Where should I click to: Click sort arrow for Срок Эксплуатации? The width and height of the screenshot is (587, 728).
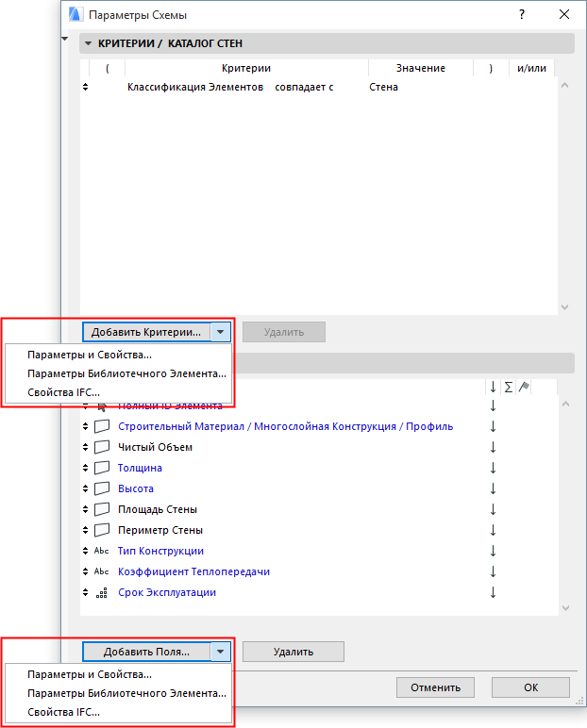click(494, 592)
